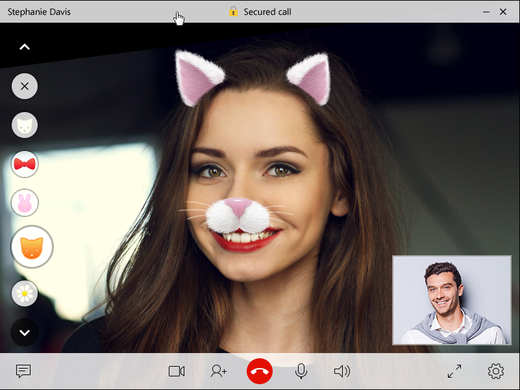
Task: Expand the call to full screen
Action: click(454, 371)
